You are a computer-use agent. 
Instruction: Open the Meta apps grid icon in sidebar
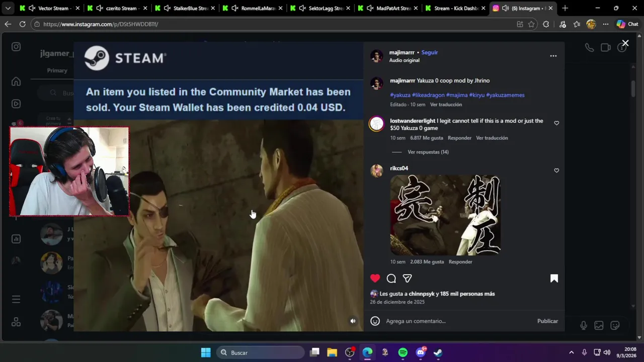click(16, 322)
